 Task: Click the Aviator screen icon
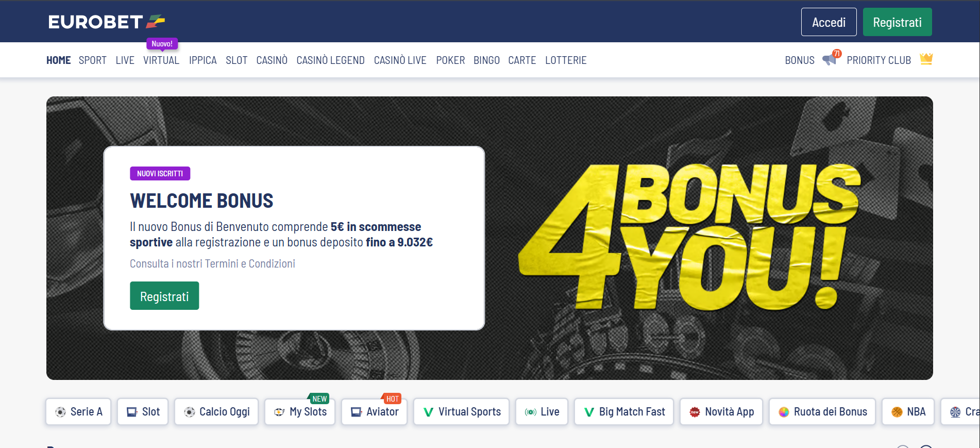pos(357,412)
